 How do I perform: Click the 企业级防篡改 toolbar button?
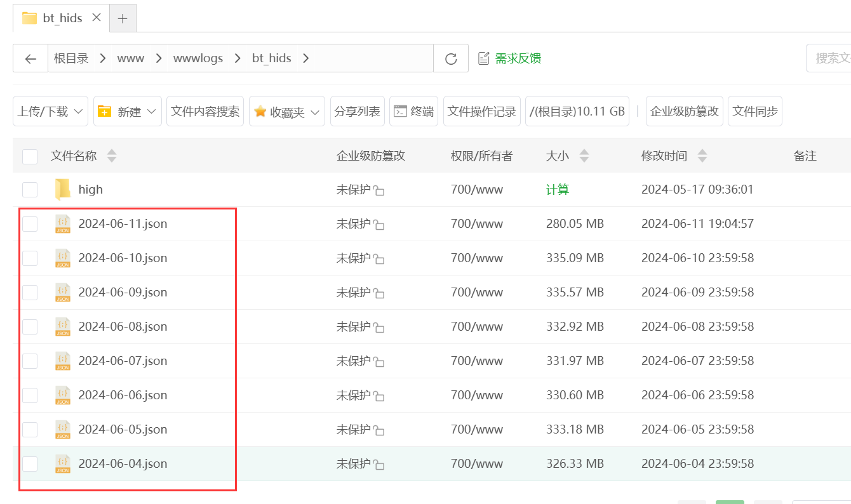tap(685, 112)
